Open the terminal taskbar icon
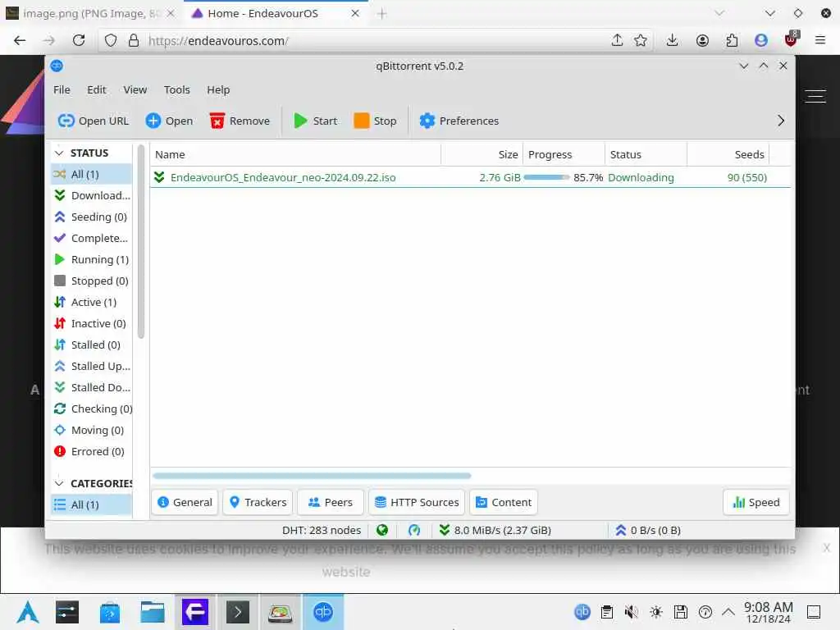Image resolution: width=840 pixels, height=630 pixels. [x=237, y=612]
